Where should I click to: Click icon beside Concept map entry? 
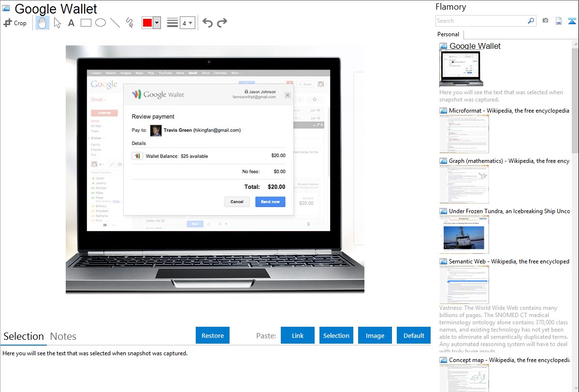pyautogui.click(x=443, y=360)
